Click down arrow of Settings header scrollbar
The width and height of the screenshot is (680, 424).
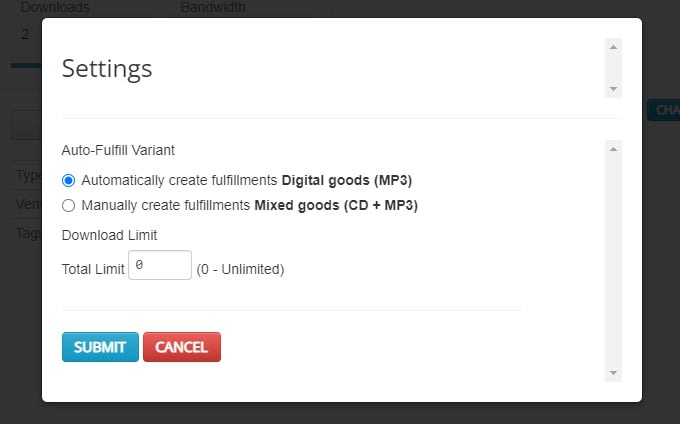point(614,89)
